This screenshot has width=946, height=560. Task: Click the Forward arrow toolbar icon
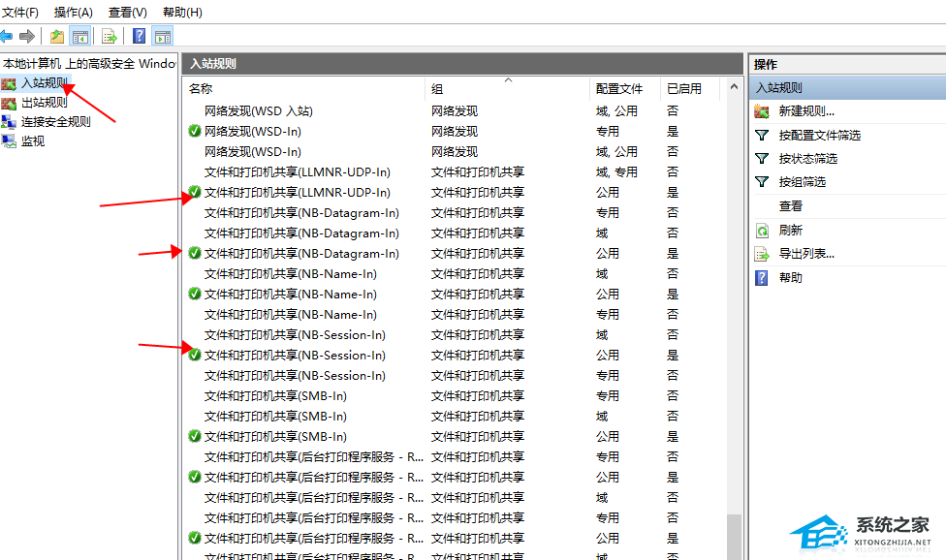tap(26, 36)
